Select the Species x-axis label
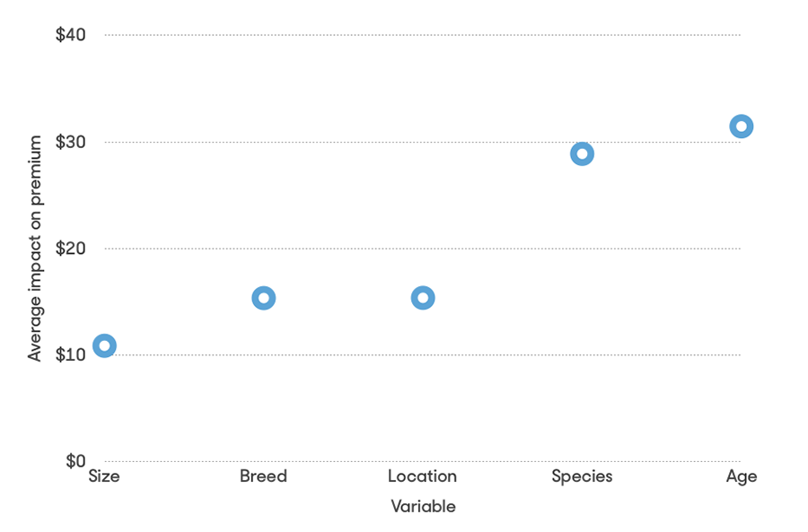The width and height of the screenshot is (808, 532). point(582,476)
